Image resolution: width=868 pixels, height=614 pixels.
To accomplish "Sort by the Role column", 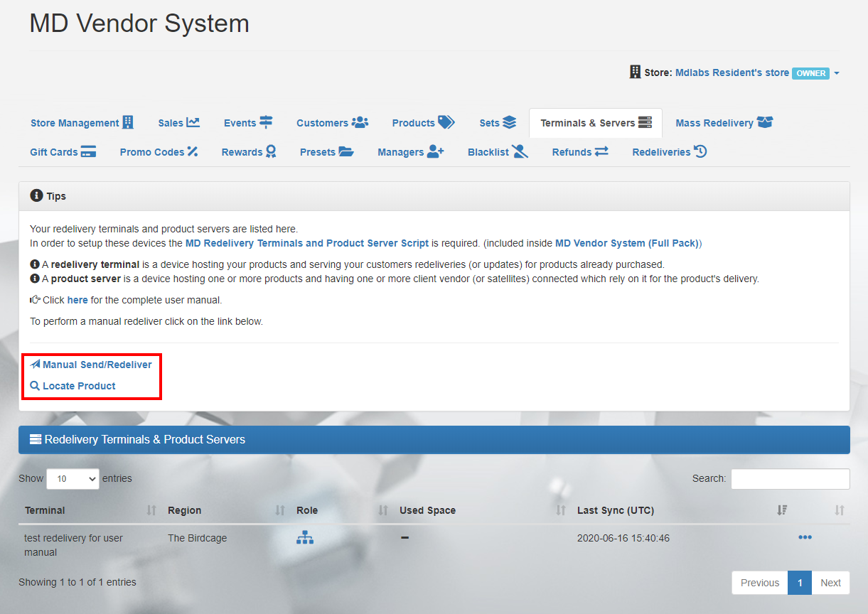I will [342, 510].
